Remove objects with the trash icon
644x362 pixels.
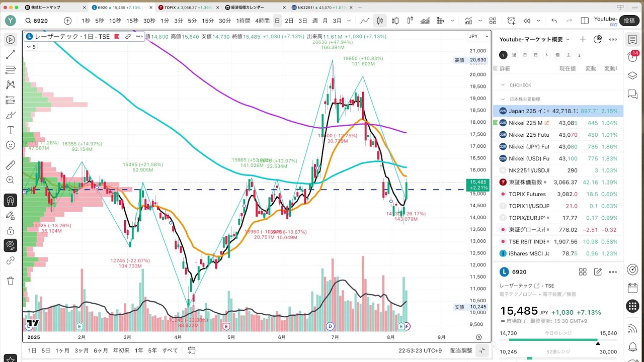click(11, 281)
